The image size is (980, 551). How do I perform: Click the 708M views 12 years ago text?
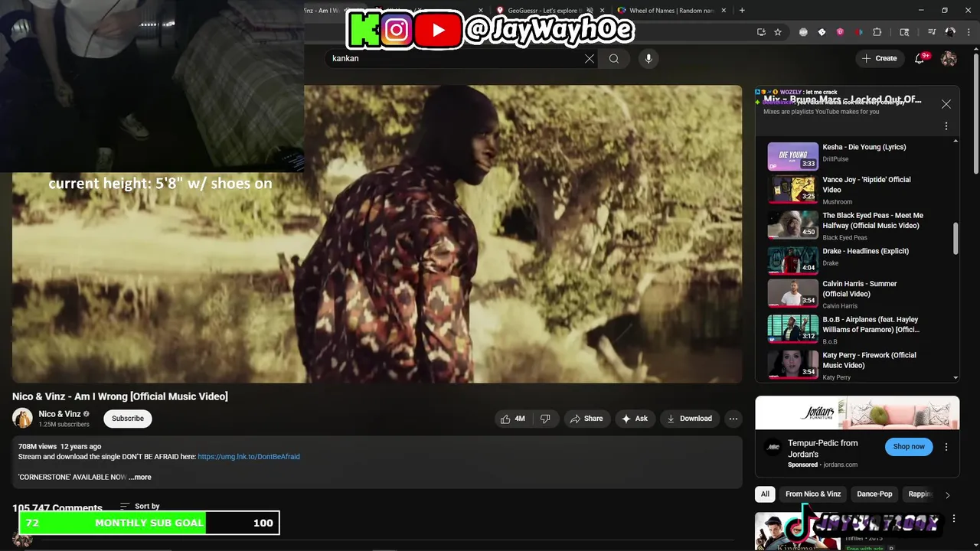click(60, 446)
